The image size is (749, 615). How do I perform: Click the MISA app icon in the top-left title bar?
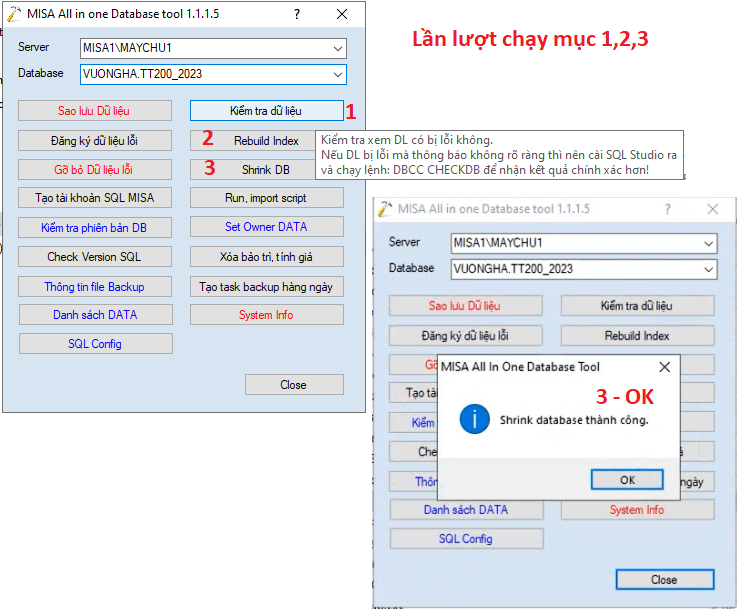point(13,14)
